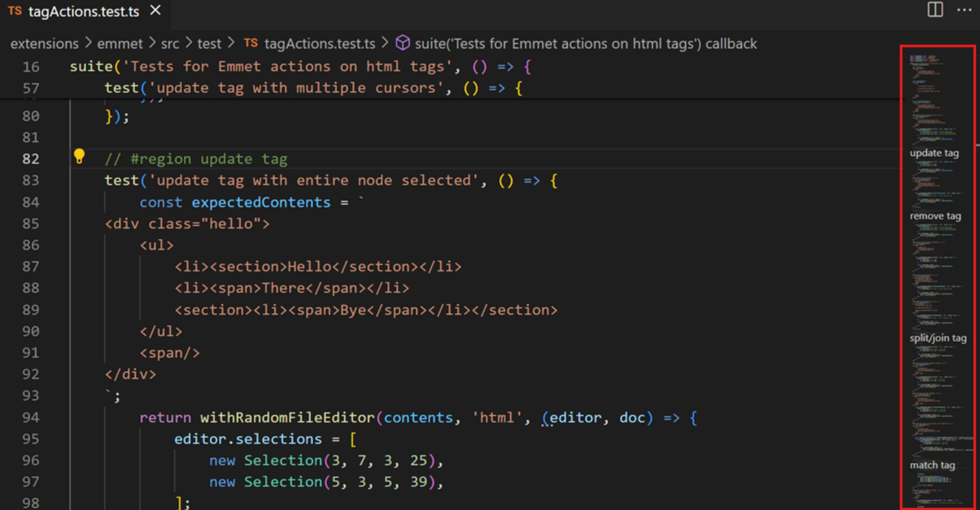Image resolution: width=980 pixels, height=510 pixels.
Task: Open the tagActions.test.ts breadcrumb segment
Action: point(320,44)
